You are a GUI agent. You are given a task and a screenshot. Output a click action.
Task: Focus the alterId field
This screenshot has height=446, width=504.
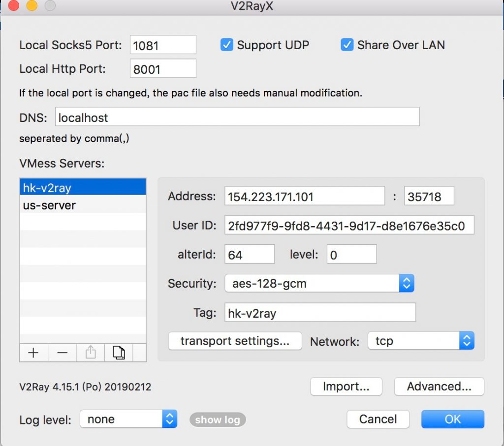(x=250, y=254)
